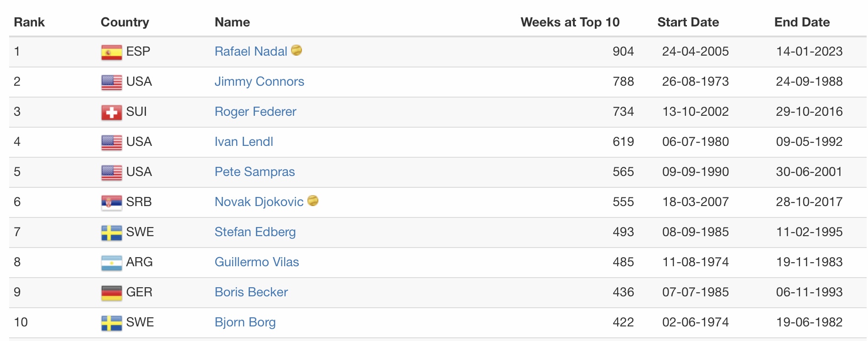868x341 pixels.
Task: Click the Spain flag icon
Action: (x=111, y=52)
